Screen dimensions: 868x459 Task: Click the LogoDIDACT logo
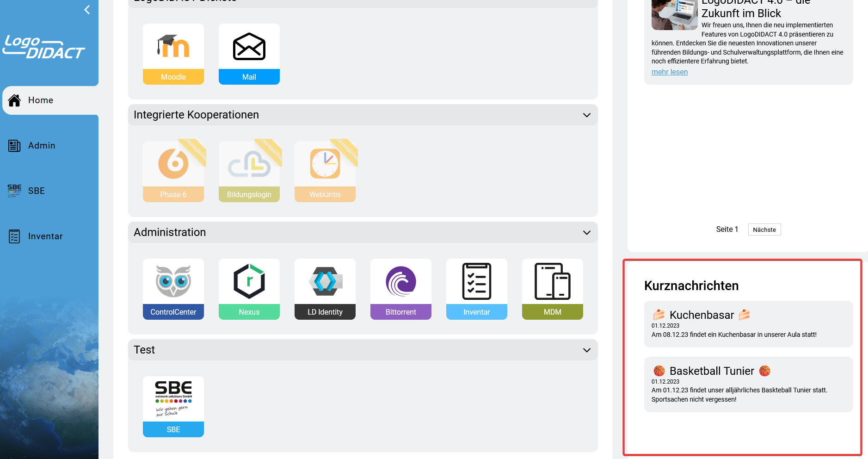click(x=44, y=47)
